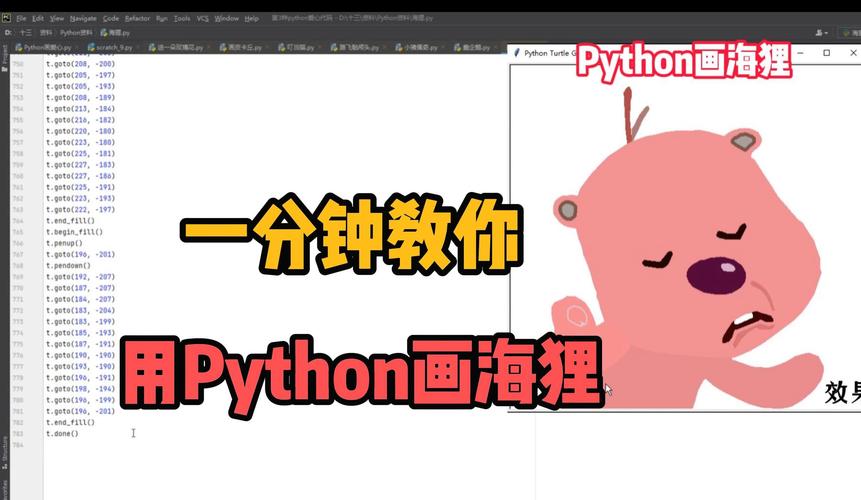The width and height of the screenshot is (861, 500).
Task: Click the line t.pendown()
Action: (x=68, y=266)
